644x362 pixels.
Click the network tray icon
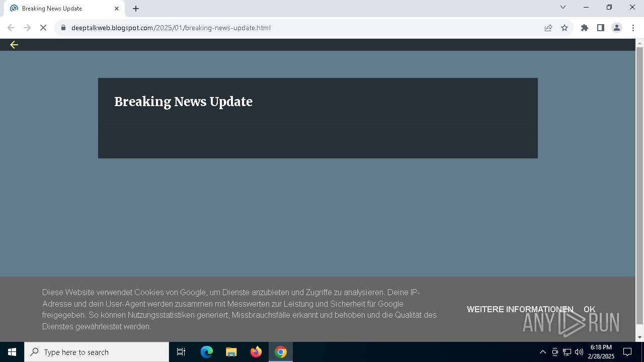tap(567, 352)
